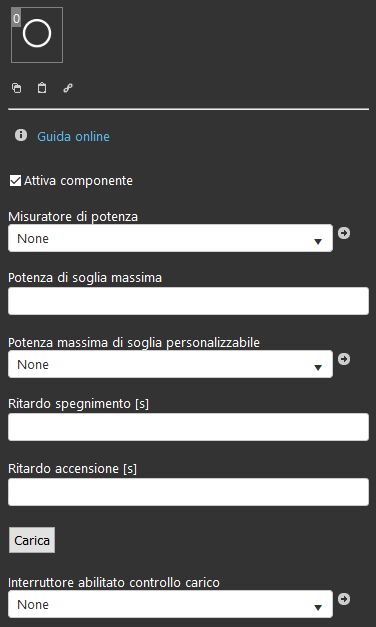This screenshot has width=376, height=627.
Task: Open Interruttore abilitato controllo carico dropdown
Action: coord(170,604)
